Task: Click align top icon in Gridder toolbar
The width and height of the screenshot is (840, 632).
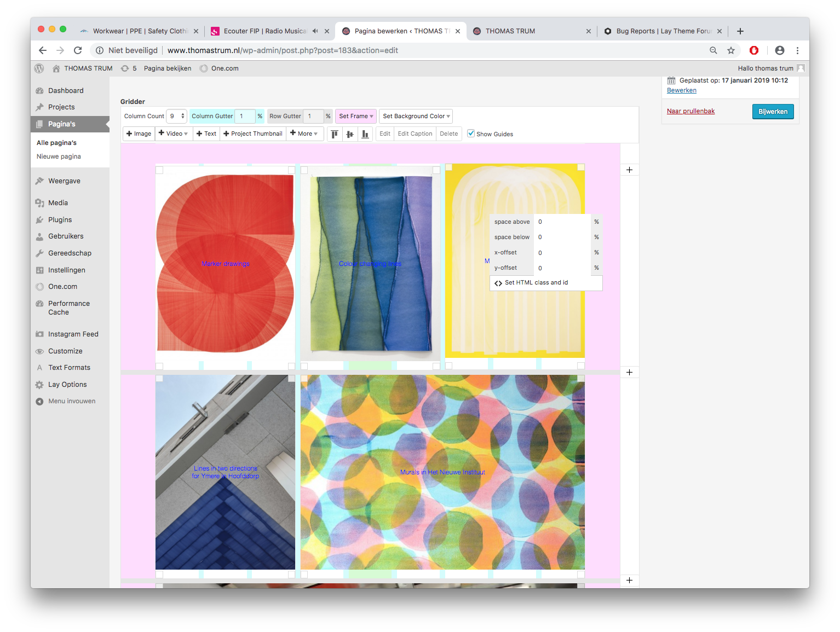Action: (x=335, y=134)
